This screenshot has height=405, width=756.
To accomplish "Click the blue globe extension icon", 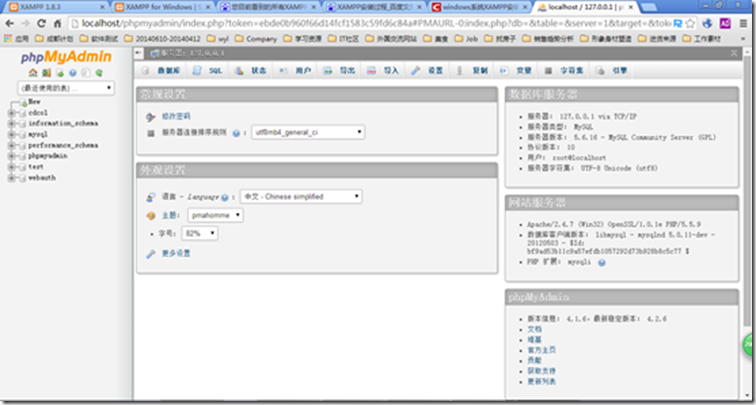I will tap(707, 23).
